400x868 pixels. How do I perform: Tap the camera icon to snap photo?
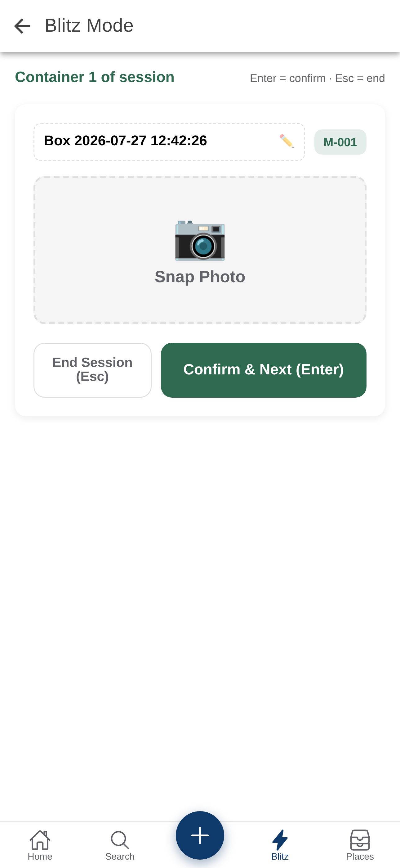click(x=200, y=241)
